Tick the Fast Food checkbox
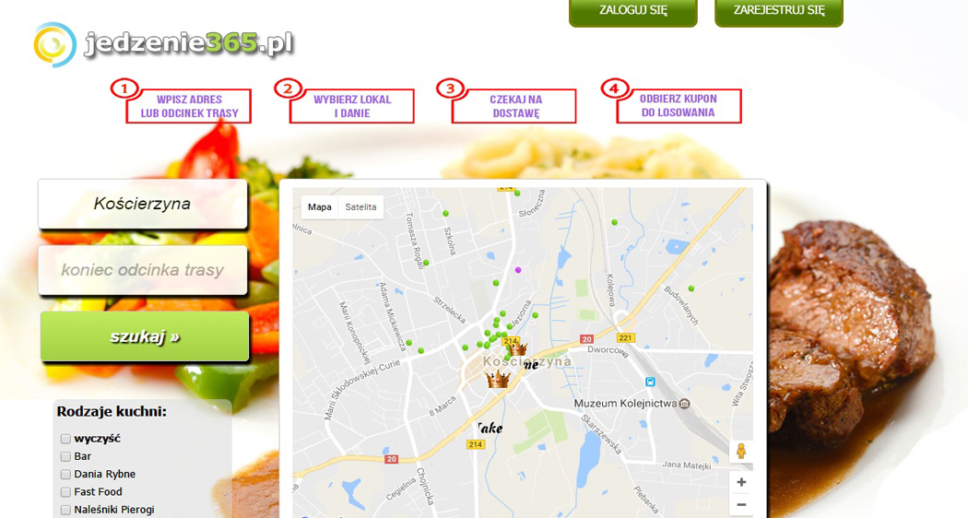980x518 pixels. click(x=65, y=492)
